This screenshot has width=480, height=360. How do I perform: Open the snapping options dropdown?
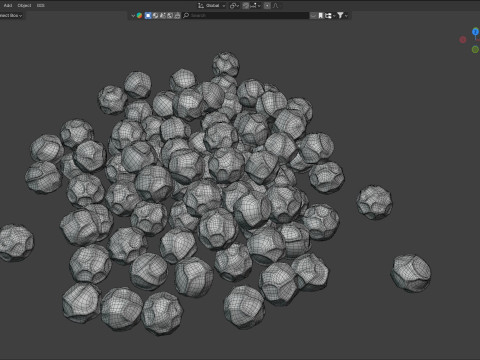[255, 6]
